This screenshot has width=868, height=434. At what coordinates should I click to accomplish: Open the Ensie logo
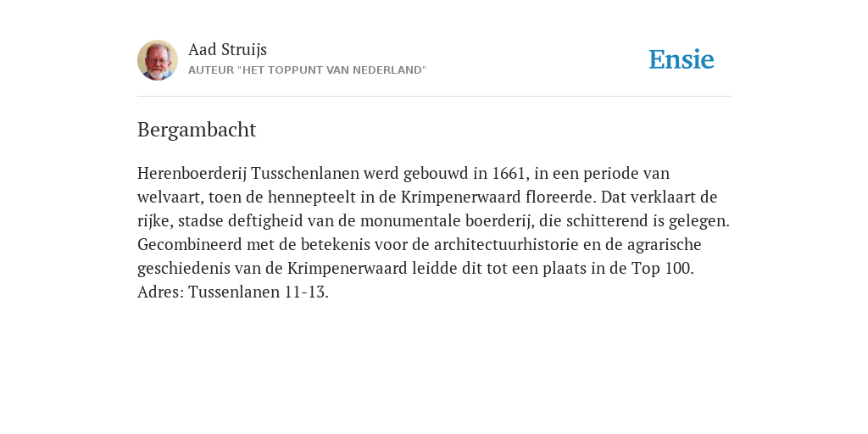(x=682, y=59)
